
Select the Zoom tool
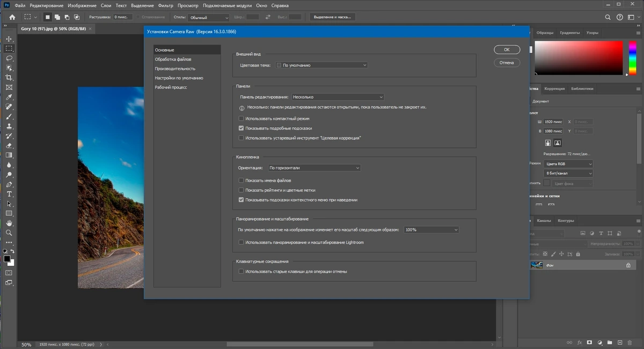coord(9,232)
